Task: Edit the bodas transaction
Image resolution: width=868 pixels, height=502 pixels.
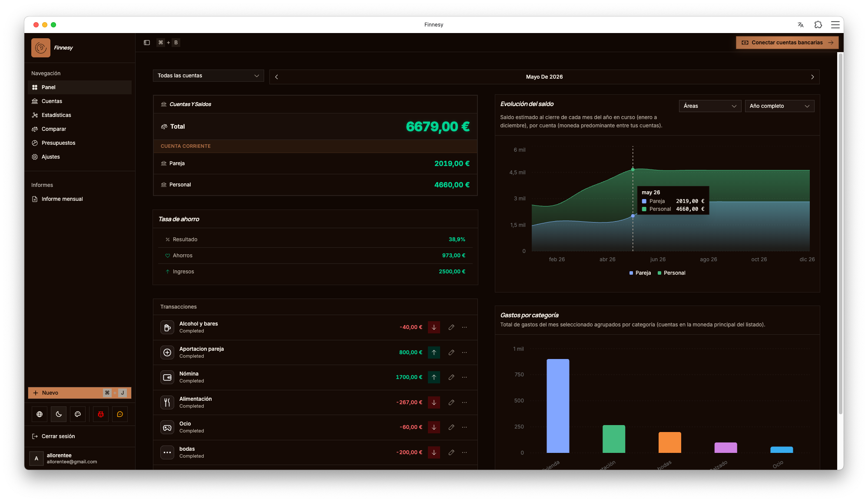Action: pos(451,452)
